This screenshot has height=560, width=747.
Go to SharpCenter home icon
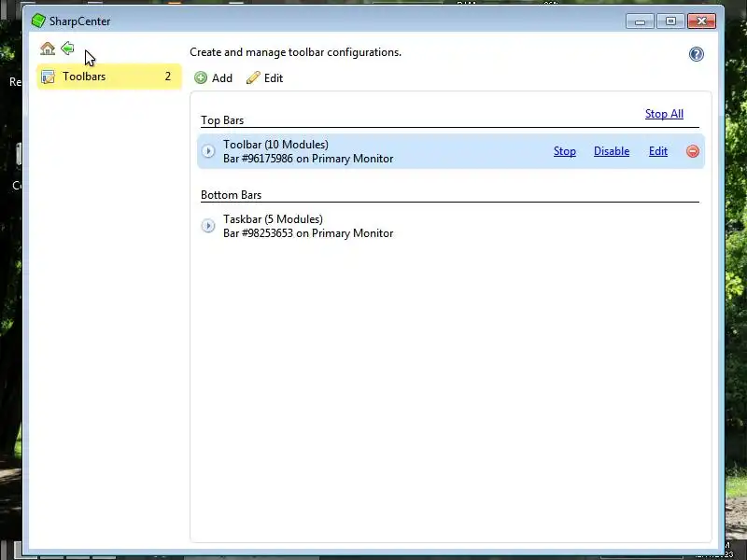(x=48, y=49)
